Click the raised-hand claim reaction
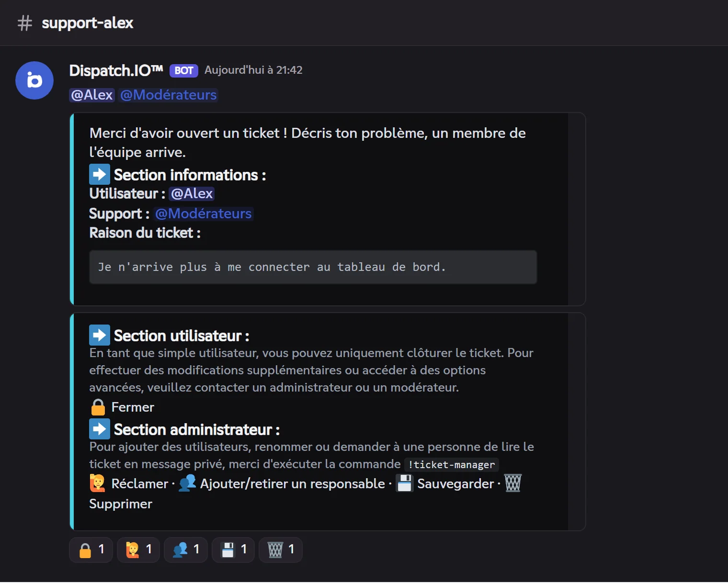Screen dimensions: 728x583 pos(138,549)
